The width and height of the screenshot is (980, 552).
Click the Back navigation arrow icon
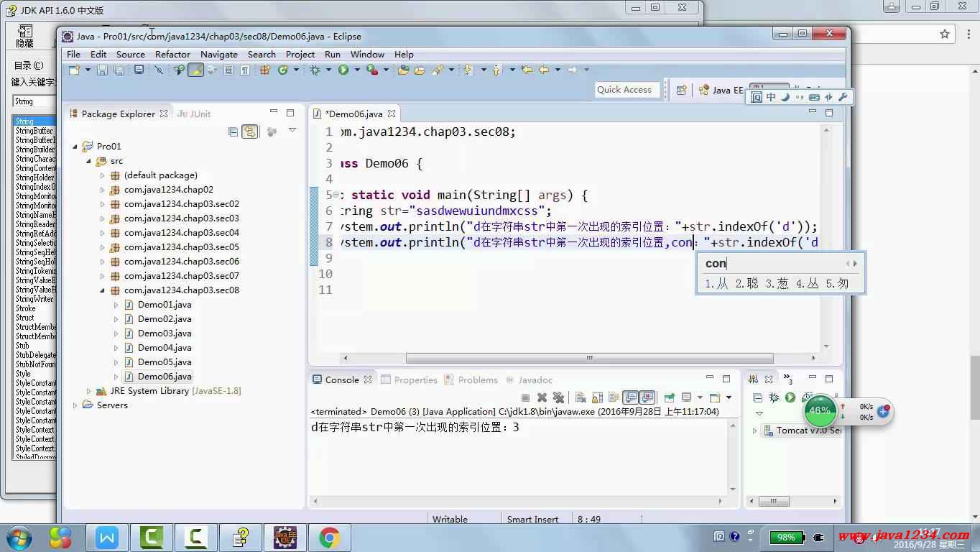coord(544,70)
